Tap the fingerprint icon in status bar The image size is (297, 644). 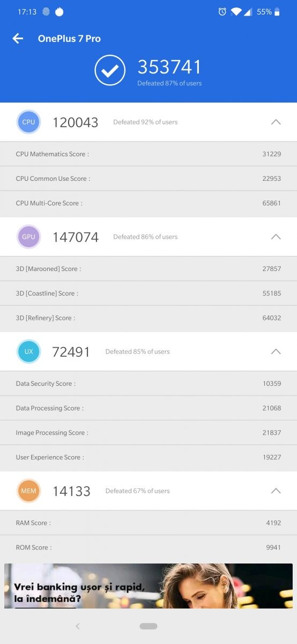[x=46, y=12]
